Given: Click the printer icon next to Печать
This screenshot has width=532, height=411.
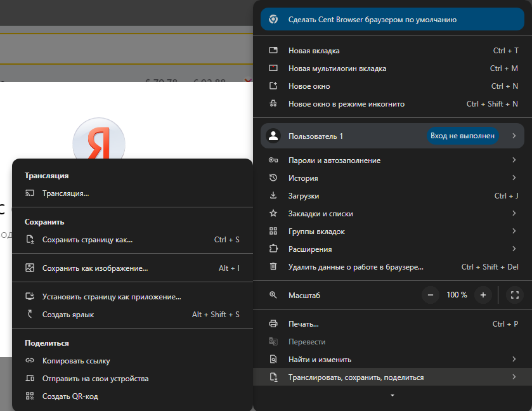Looking at the screenshot, I should click(x=273, y=324).
